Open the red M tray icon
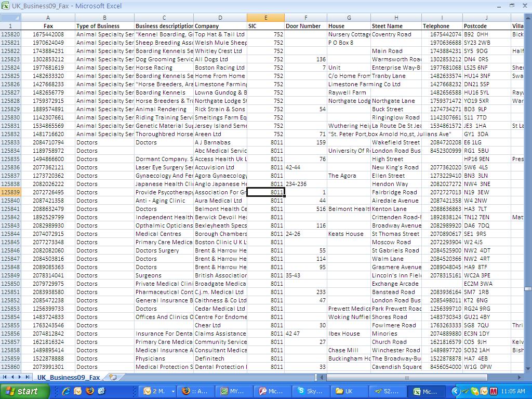 [493, 391]
